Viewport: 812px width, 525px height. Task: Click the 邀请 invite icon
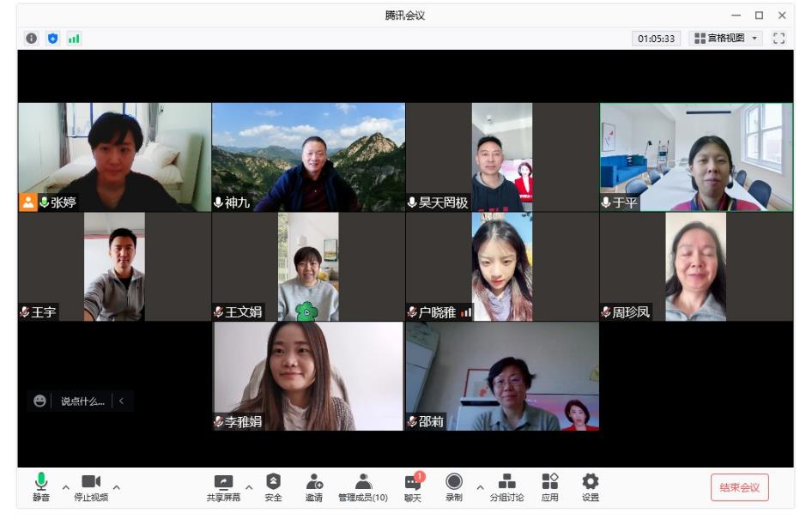(314, 486)
